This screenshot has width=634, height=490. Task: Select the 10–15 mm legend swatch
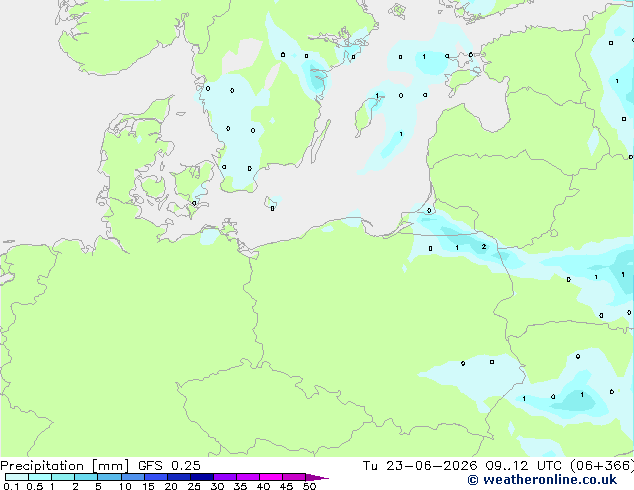point(132,477)
